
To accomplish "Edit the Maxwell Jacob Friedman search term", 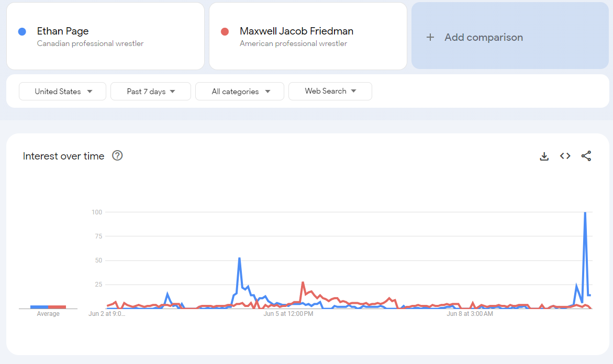I will pos(296,31).
